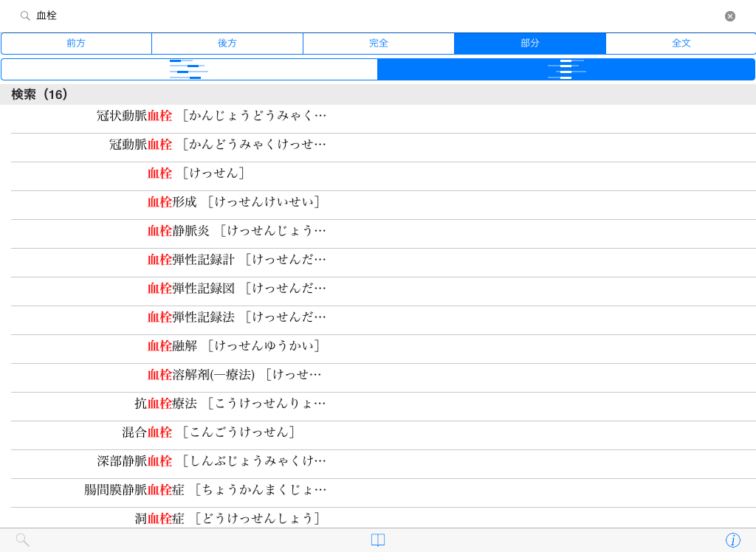Click the search field containing 血栓
The height and width of the screenshot is (552, 756).
point(369,15)
